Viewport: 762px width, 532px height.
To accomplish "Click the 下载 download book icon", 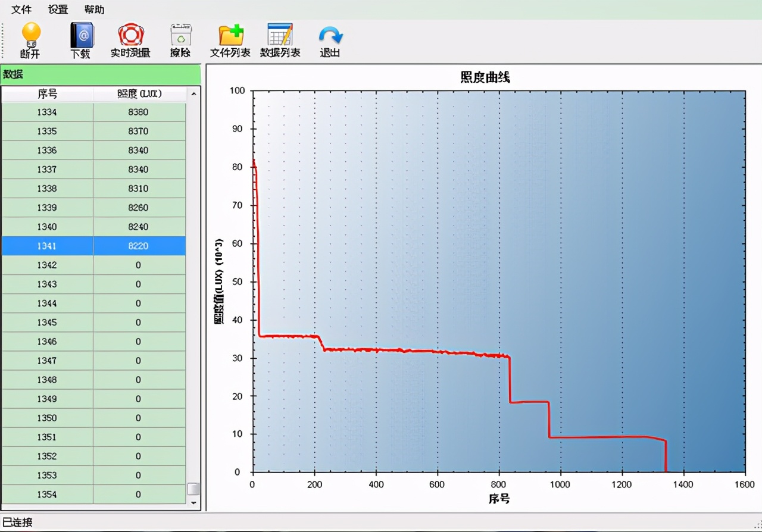I will 81,36.
